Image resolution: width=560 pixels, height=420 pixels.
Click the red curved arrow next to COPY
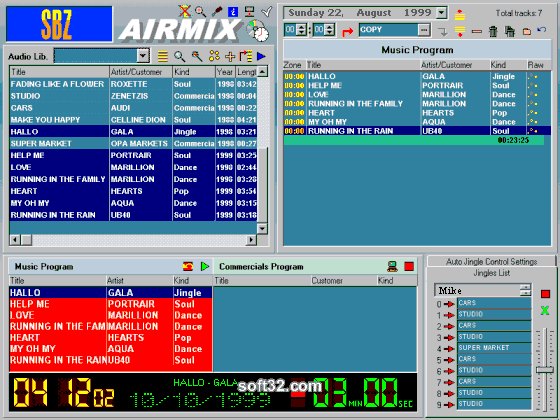pyautogui.click(x=347, y=32)
